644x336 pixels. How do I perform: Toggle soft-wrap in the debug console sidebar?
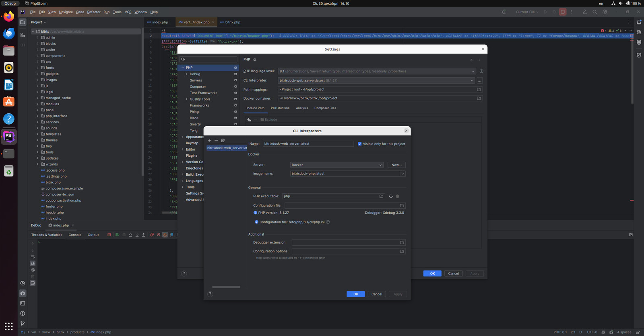pyautogui.click(x=33, y=257)
